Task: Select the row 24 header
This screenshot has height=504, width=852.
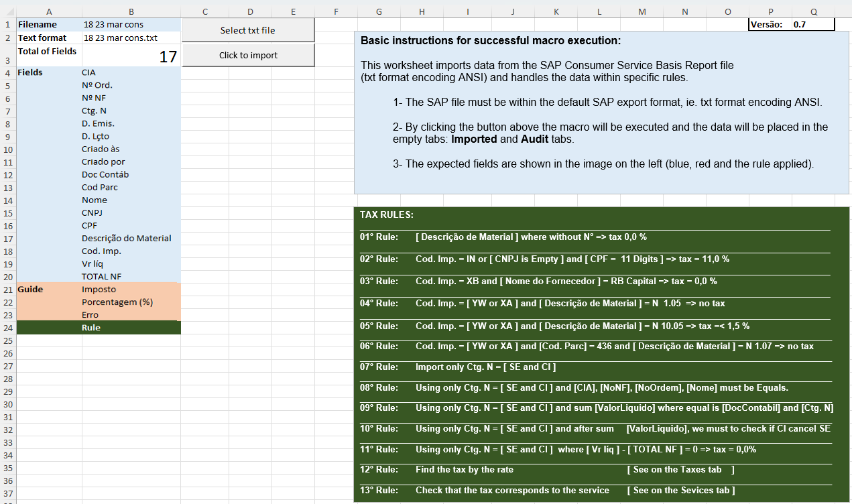Action: (7, 328)
